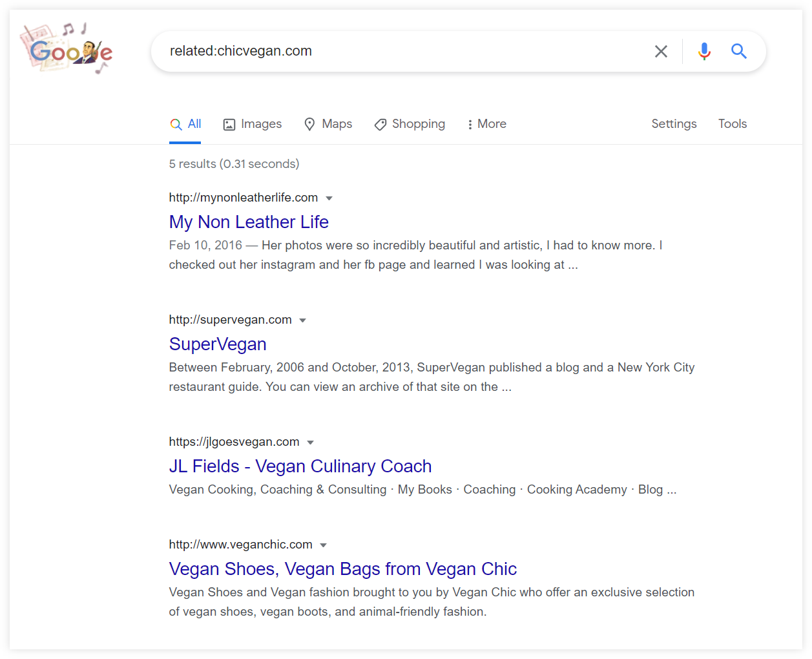Open the More options menu
This screenshot has width=812, height=659.
click(486, 124)
